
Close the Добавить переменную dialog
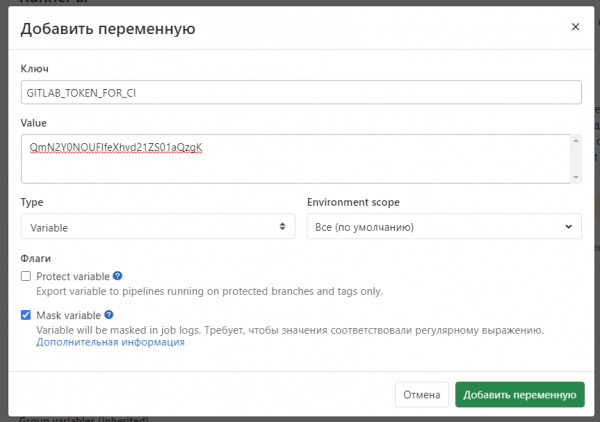tap(575, 27)
